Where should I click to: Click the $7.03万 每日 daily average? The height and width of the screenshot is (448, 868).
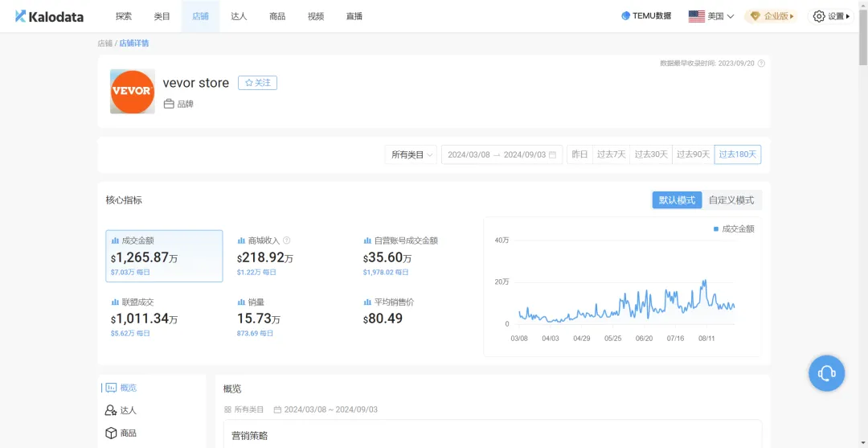point(131,272)
